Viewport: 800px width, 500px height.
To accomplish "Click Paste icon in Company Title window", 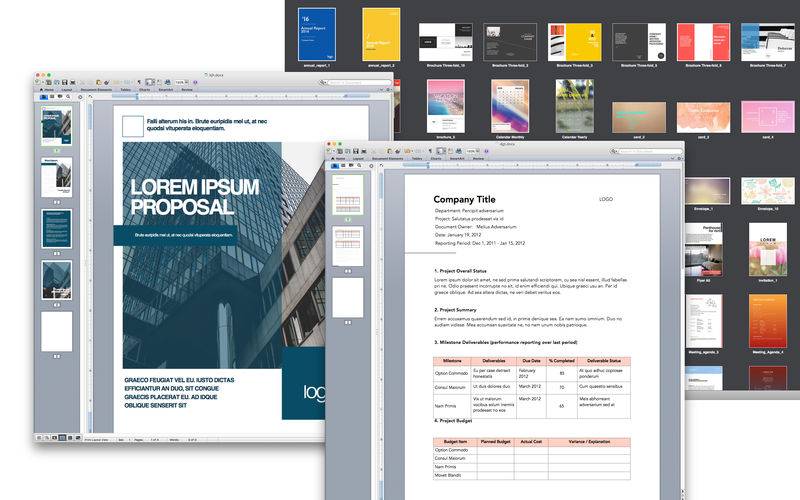I will [389, 152].
